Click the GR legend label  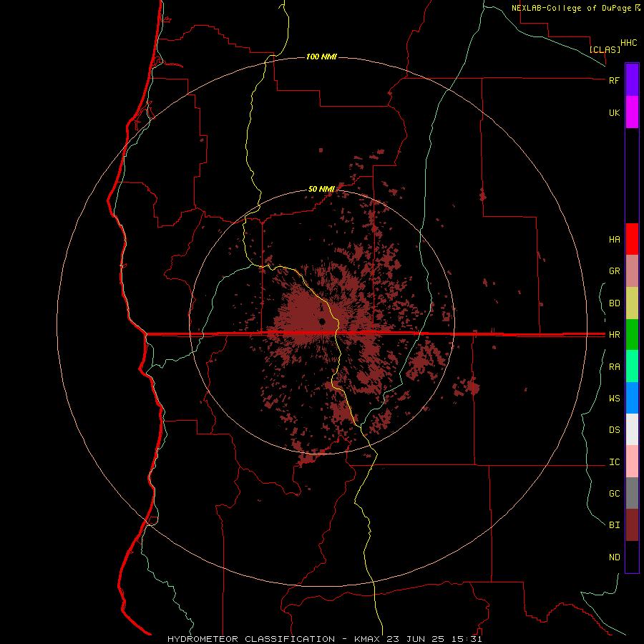tap(614, 271)
